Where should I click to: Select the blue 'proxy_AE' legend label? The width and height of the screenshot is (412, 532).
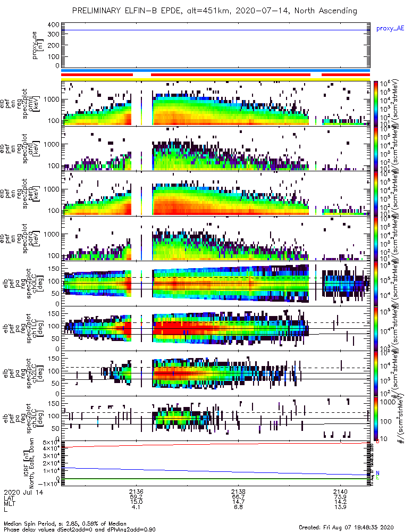point(390,29)
